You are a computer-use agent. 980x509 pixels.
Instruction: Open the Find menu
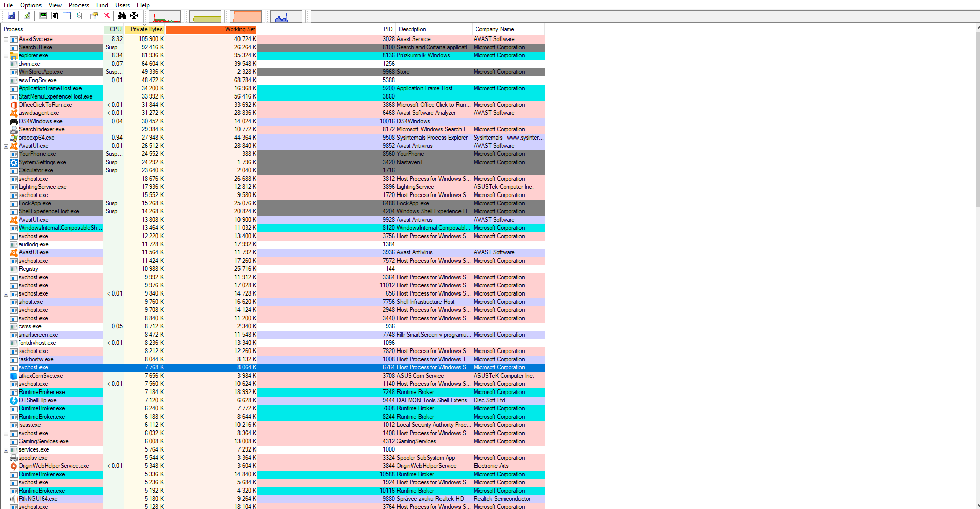102,5
